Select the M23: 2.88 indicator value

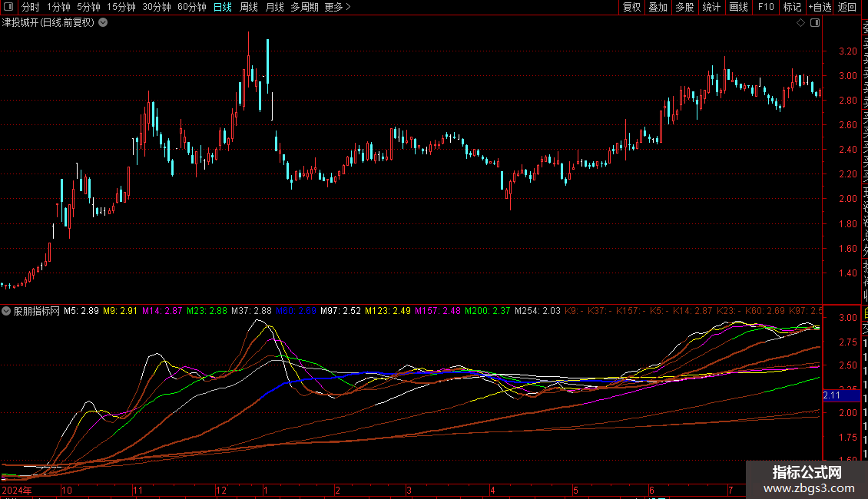point(207,311)
